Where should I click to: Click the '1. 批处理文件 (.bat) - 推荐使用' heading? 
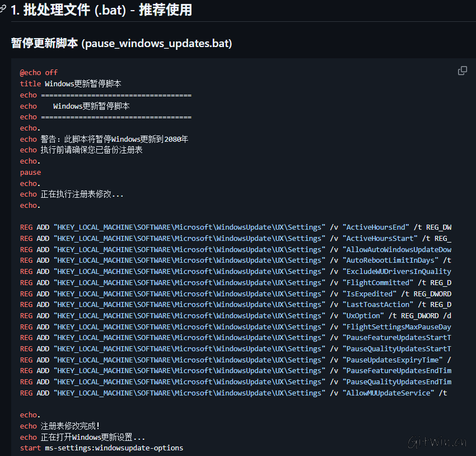[x=101, y=10]
